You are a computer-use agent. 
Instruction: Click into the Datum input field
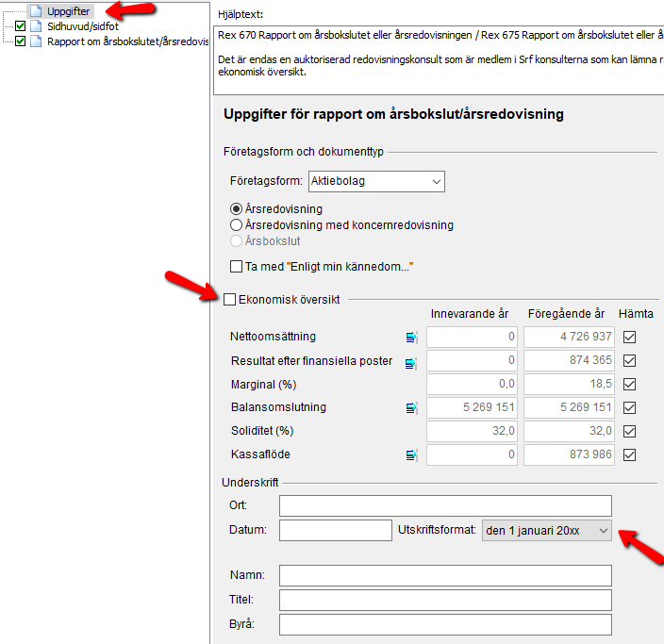pos(336,530)
